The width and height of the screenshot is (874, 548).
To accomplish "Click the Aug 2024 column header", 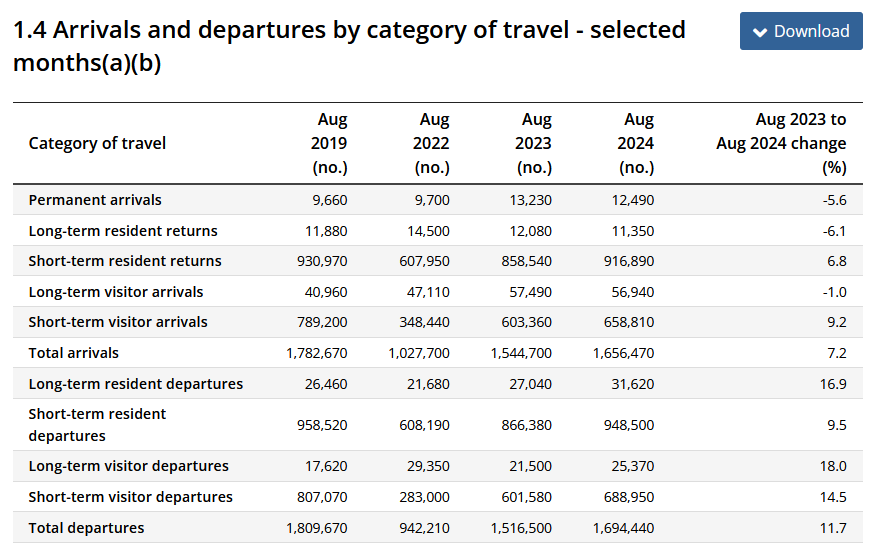I will click(635, 143).
